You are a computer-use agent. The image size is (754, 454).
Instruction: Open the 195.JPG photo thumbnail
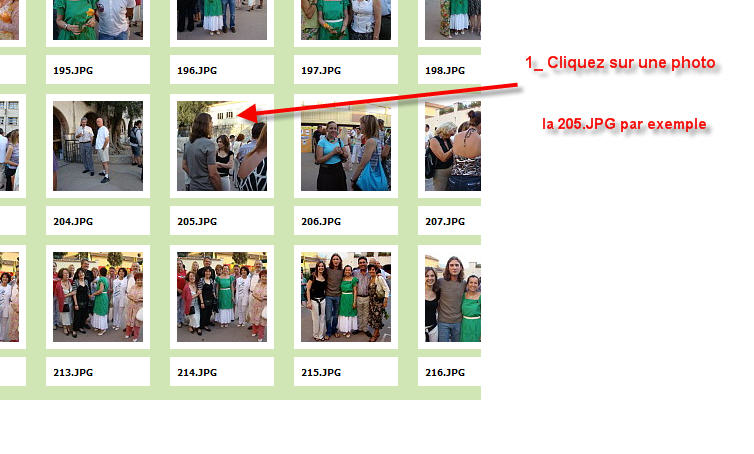coord(98,20)
